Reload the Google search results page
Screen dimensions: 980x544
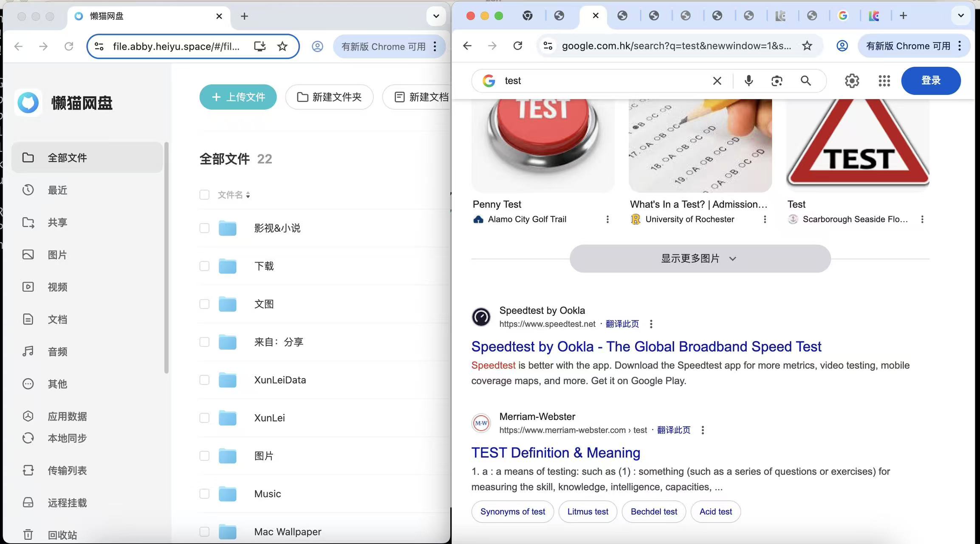(517, 46)
